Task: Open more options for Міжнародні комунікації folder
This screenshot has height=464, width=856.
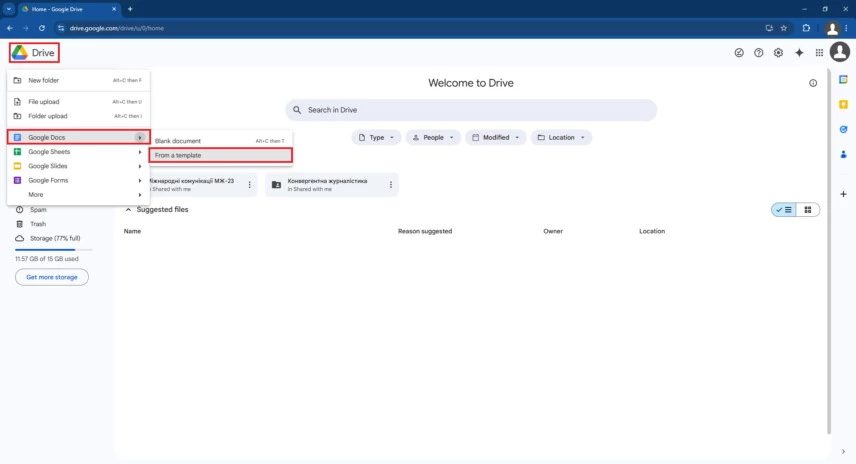Action: 249,185
